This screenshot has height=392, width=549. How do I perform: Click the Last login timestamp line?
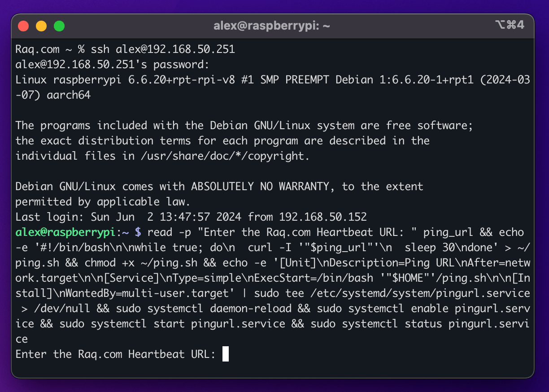pyautogui.click(x=191, y=217)
